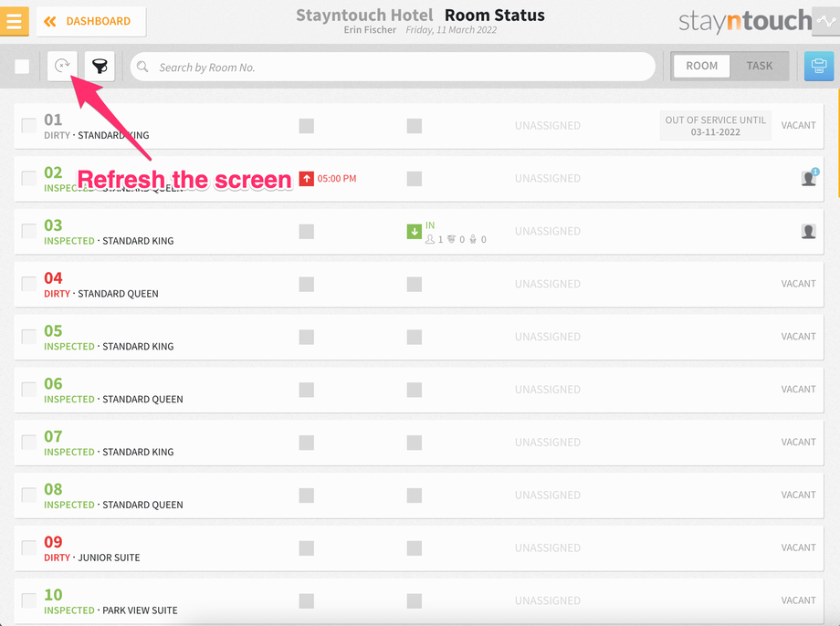Click red departure arrow in room 02

(307, 179)
